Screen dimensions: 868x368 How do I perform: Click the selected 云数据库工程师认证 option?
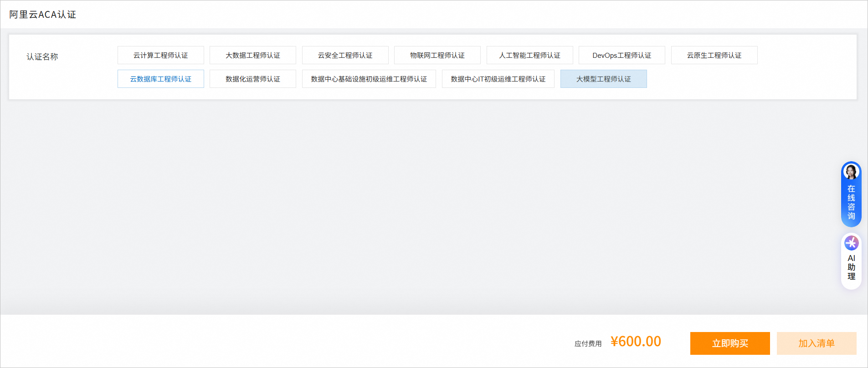click(160, 79)
